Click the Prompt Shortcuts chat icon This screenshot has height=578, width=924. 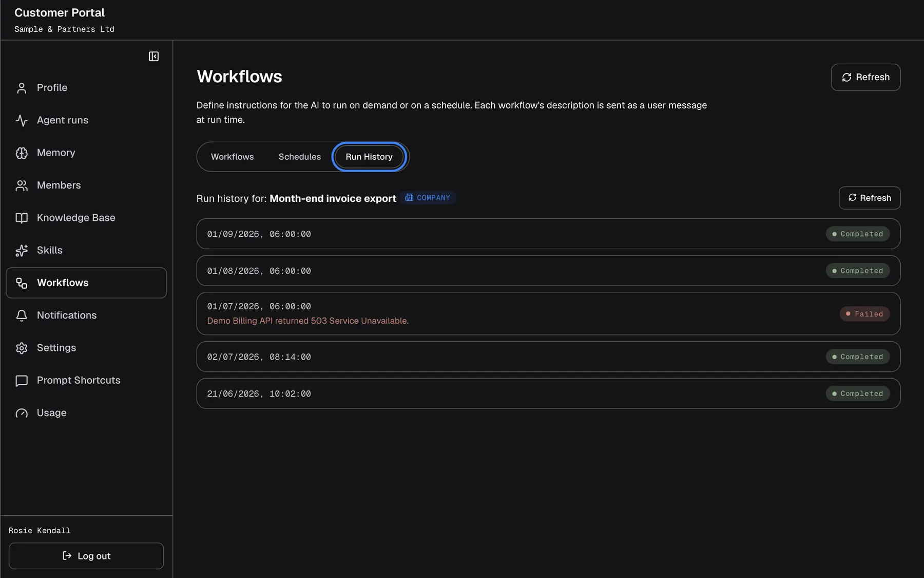22,381
